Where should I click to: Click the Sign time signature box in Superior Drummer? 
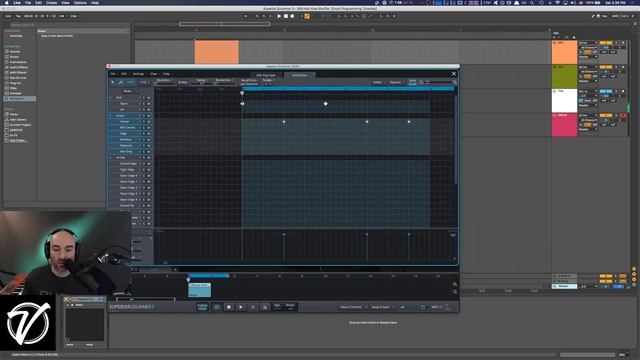click(278, 307)
